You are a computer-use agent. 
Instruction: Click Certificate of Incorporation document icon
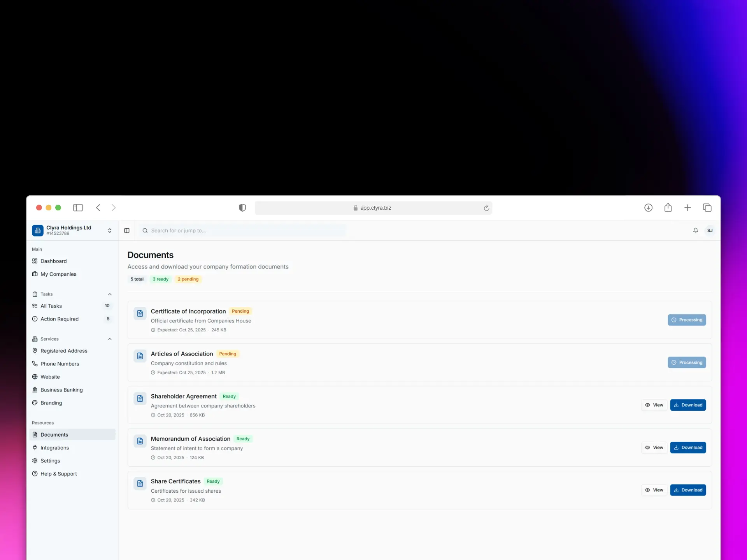[x=140, y=313]
